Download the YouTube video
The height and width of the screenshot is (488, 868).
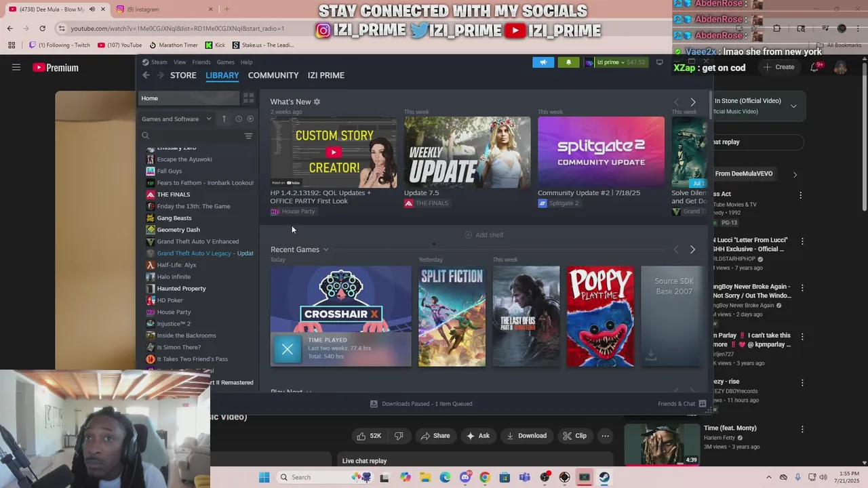point(526,436)
